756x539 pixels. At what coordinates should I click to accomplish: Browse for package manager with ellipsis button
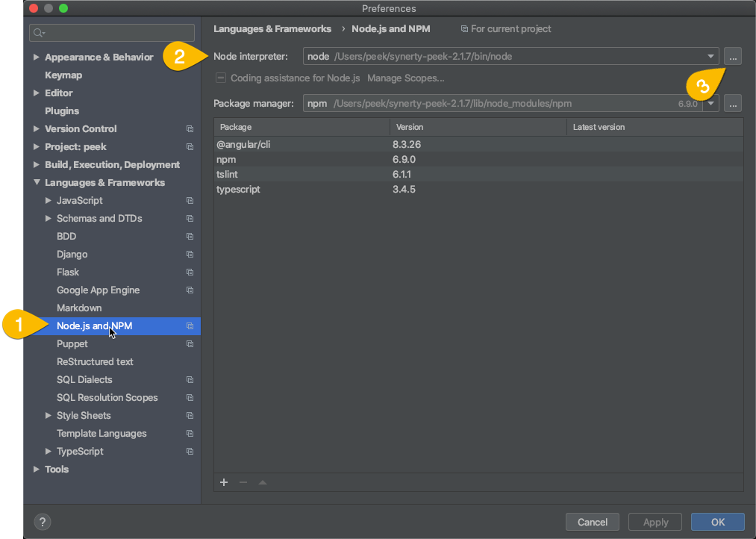point(733,103)
